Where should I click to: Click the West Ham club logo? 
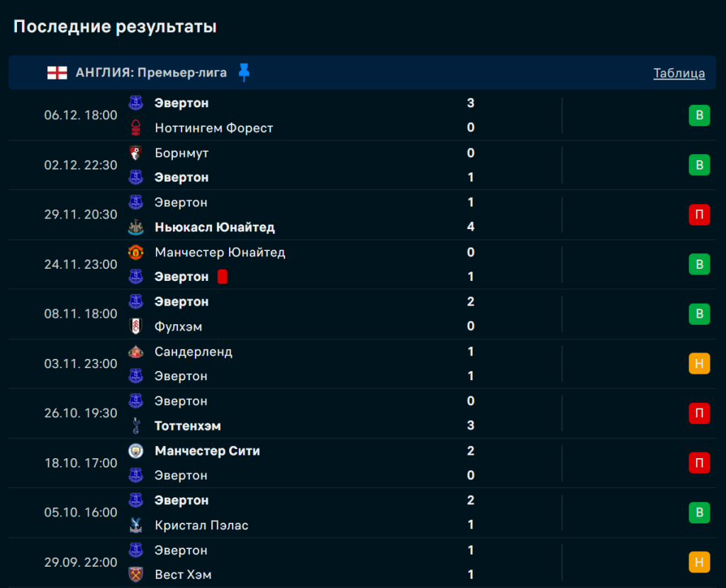coord(135,575)
